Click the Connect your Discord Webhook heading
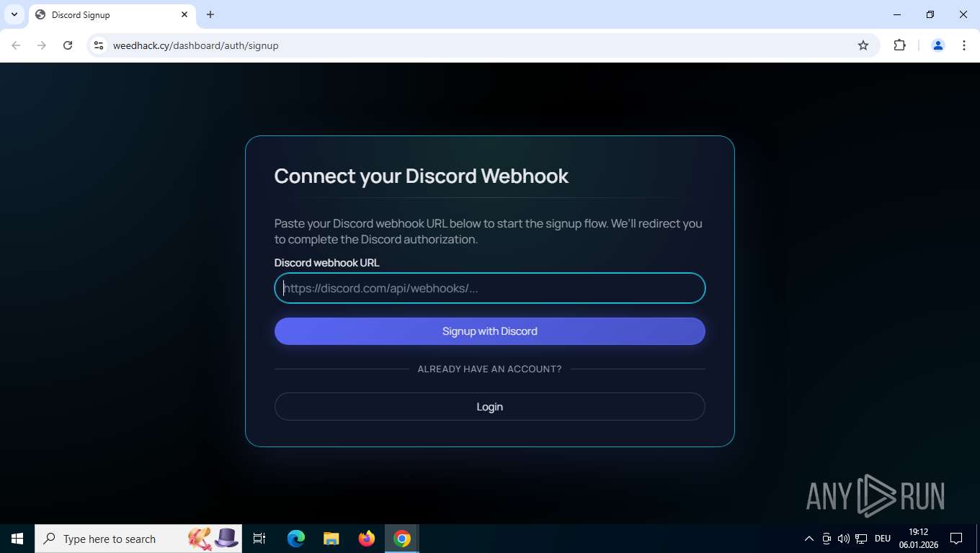980x553 pixels. [x=422, y=176]
